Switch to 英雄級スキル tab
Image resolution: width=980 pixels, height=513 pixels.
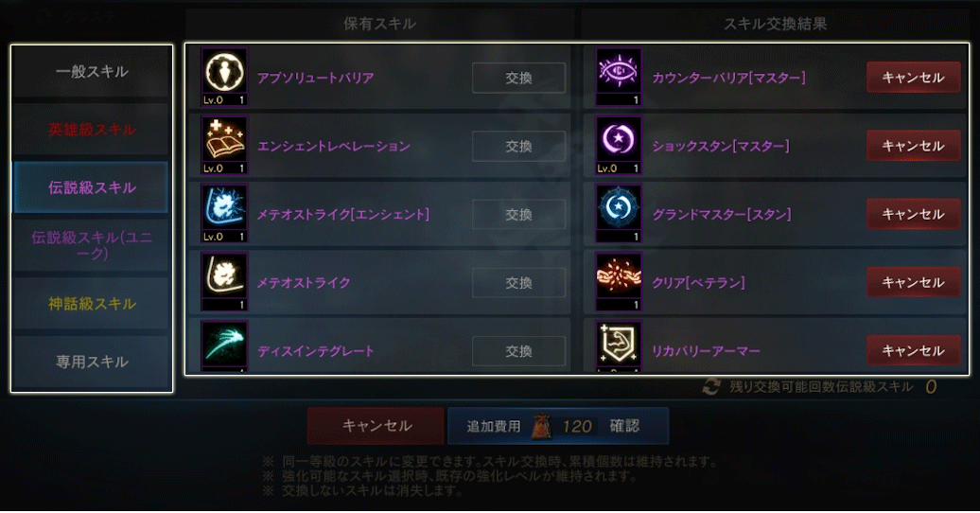click(92, 130)
